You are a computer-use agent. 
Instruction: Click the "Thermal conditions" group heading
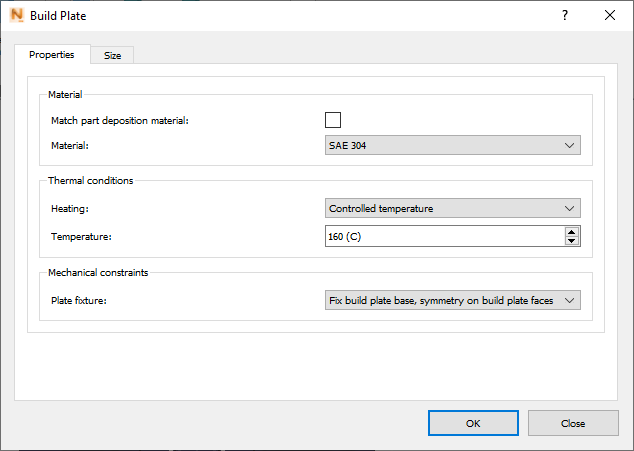click(90, 181)
